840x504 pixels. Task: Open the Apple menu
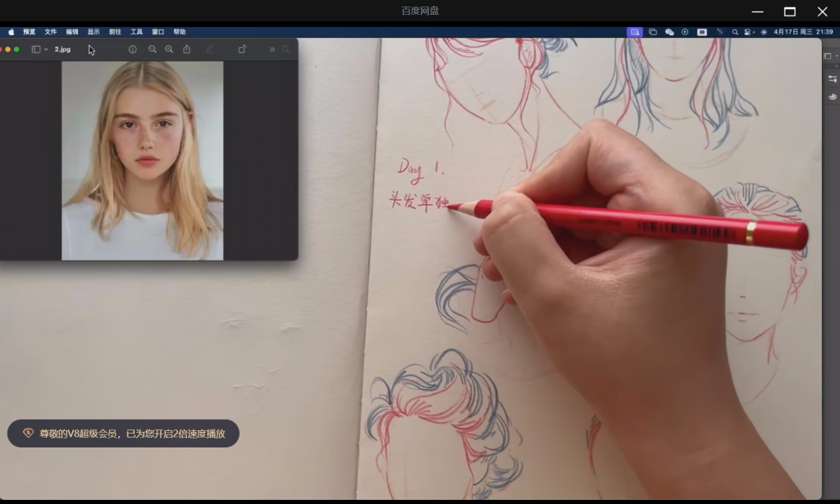click(x=11, y=32)
